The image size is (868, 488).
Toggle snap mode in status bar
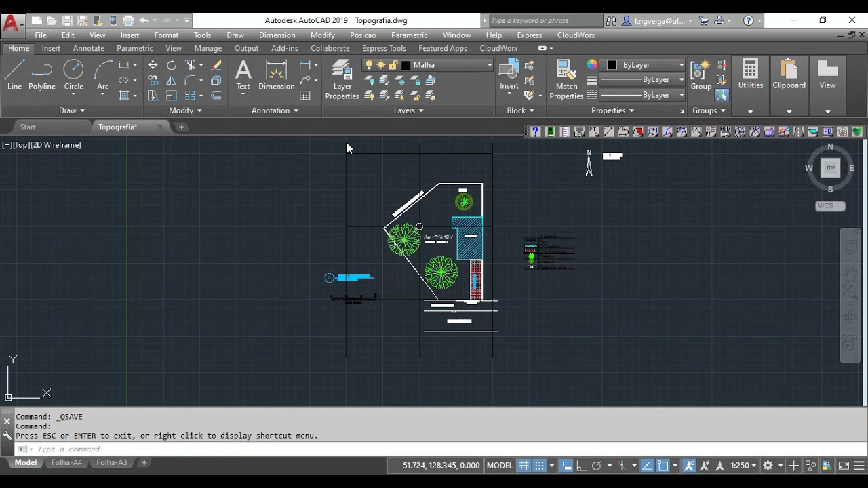540,466
